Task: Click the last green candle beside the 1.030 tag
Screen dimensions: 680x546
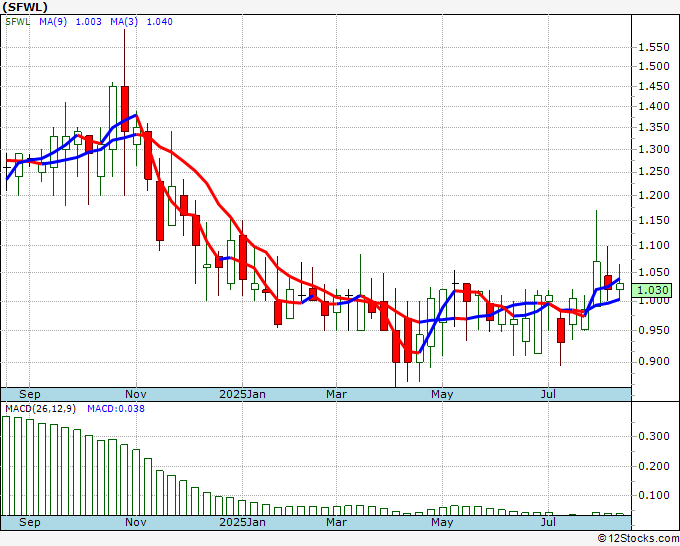Action: tap(620, 286)
